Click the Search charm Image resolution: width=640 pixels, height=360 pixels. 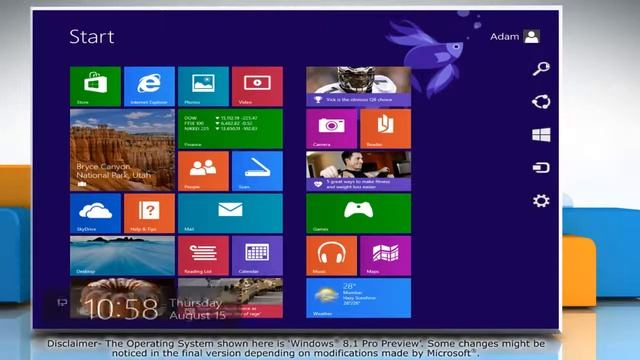point(541,69)
